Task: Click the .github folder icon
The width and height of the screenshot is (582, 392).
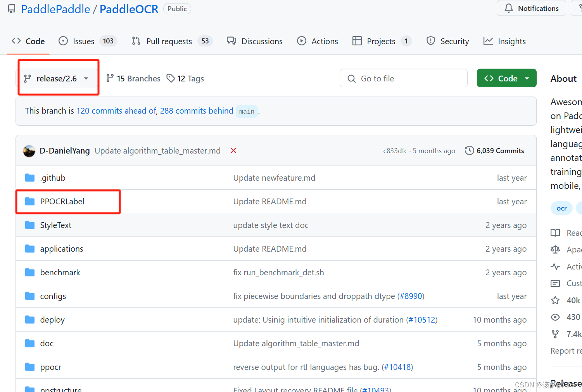Action: 30,178
